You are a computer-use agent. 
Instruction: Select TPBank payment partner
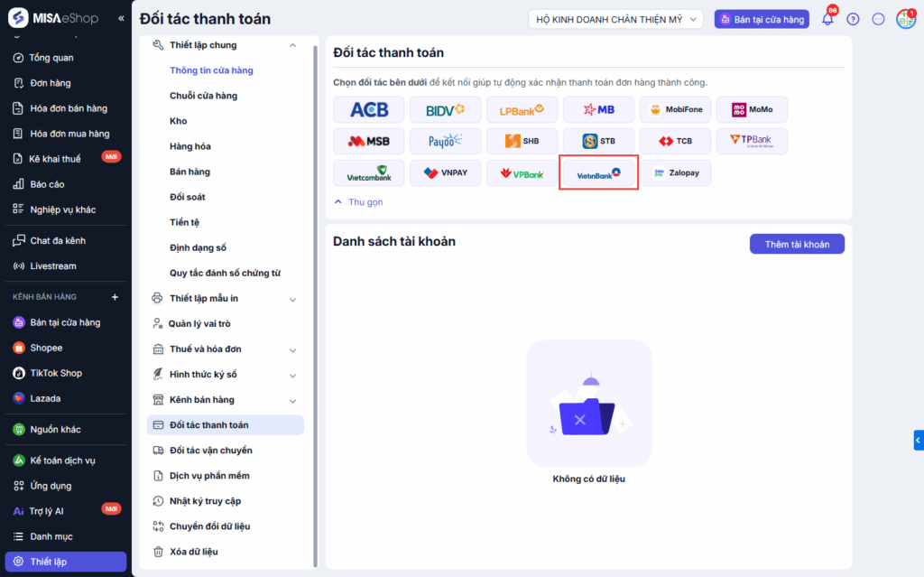pyautogui.click(x=752, y=141)
